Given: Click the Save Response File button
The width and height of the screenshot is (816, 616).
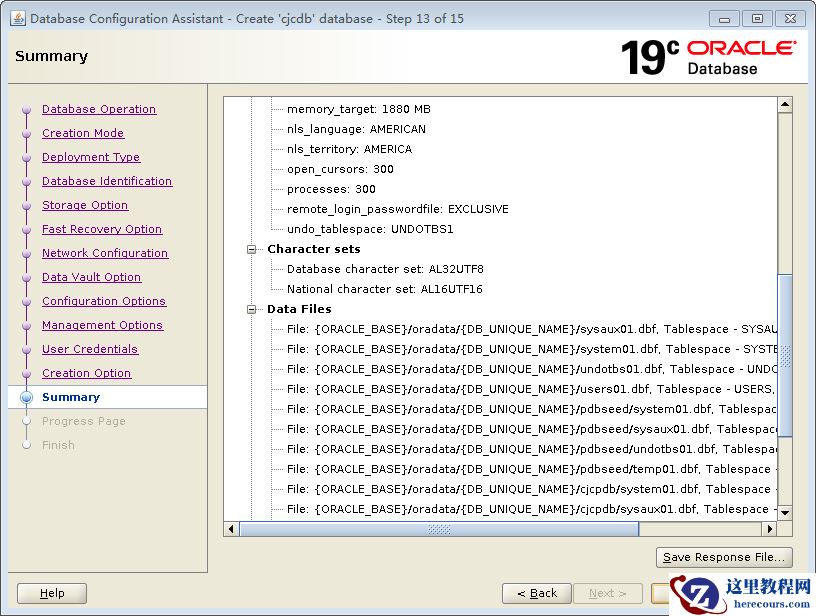Looking at the screenshot, I should [725, 557].
